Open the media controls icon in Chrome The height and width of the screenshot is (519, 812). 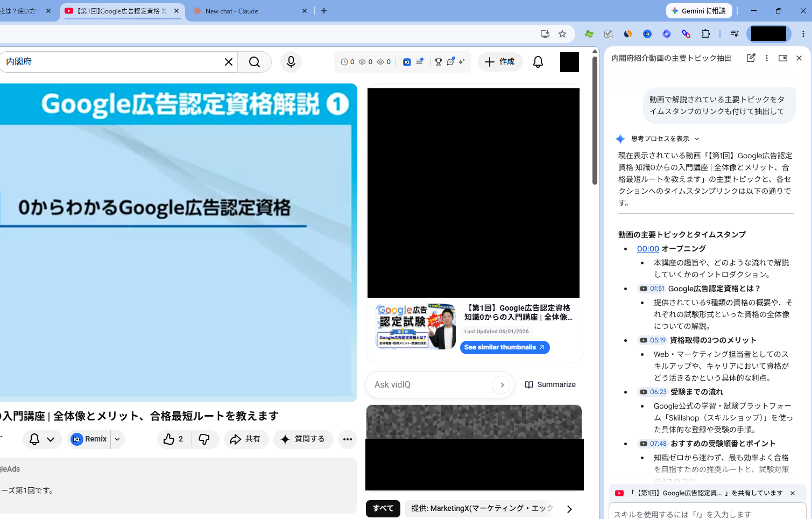point(734,34)
